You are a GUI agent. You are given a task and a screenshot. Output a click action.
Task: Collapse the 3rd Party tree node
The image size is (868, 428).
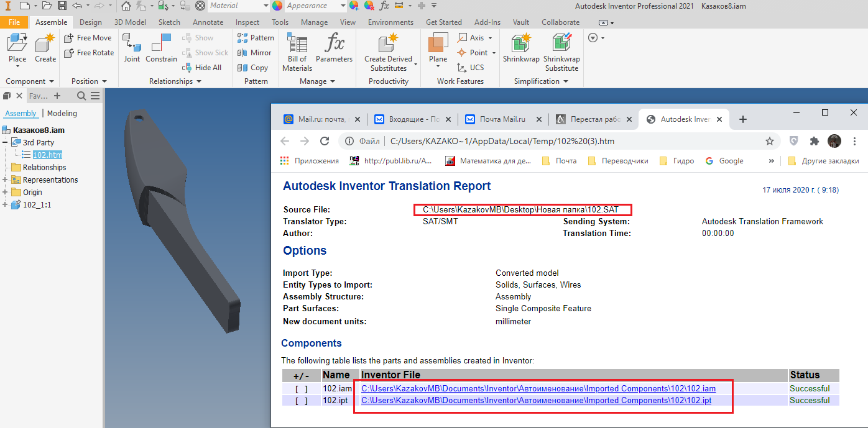click(x=5, y=143)
